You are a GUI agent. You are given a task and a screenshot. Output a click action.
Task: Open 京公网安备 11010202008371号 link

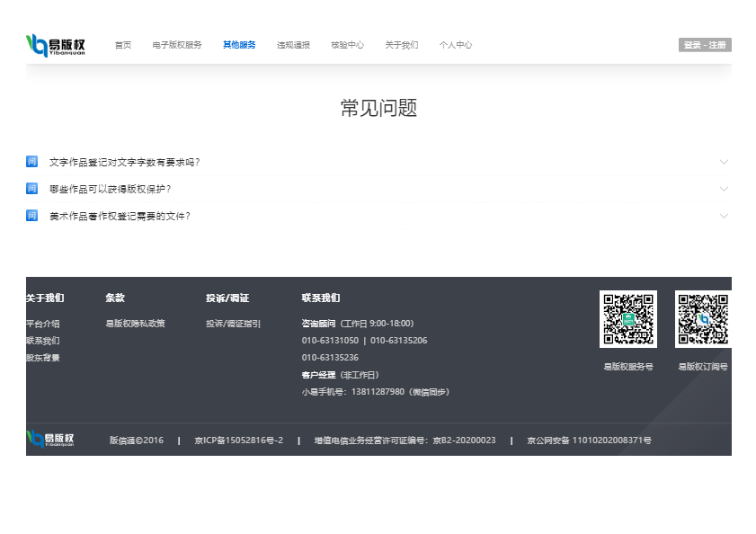[589, 441]
